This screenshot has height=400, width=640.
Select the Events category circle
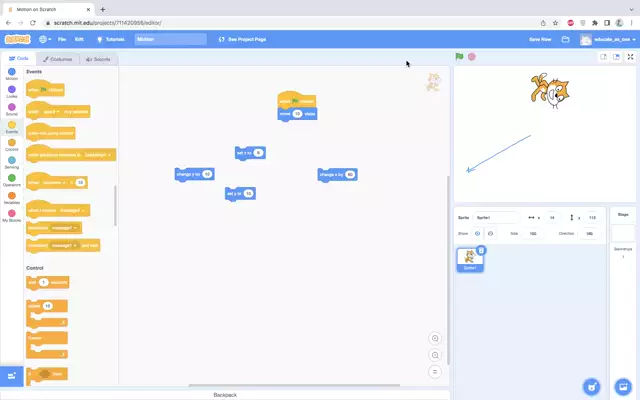coord(12,125)
